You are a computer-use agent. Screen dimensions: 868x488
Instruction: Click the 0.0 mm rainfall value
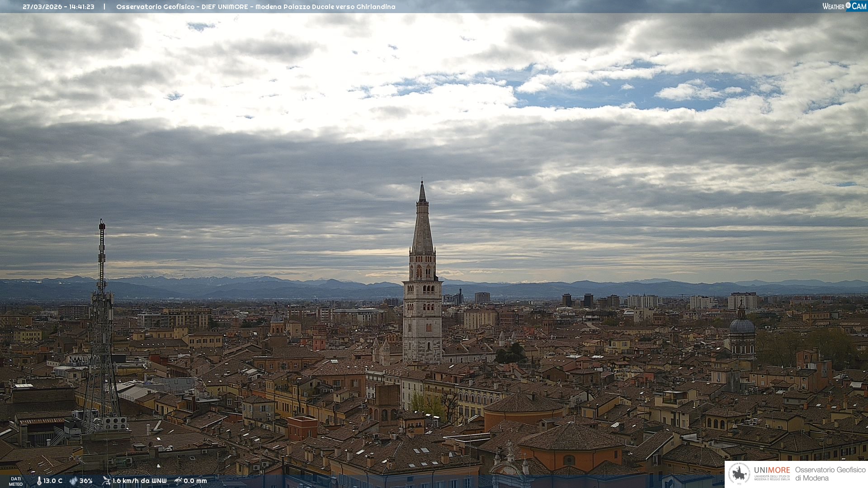195,481
